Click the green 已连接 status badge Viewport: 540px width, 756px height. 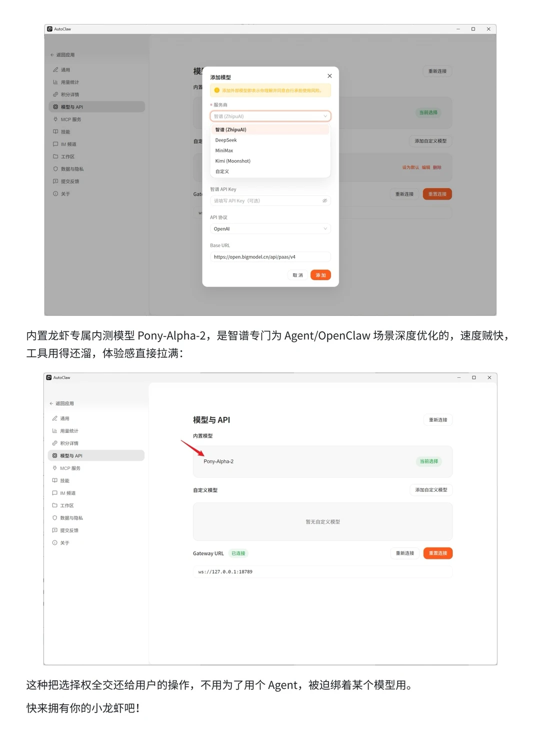pos(238,553)
